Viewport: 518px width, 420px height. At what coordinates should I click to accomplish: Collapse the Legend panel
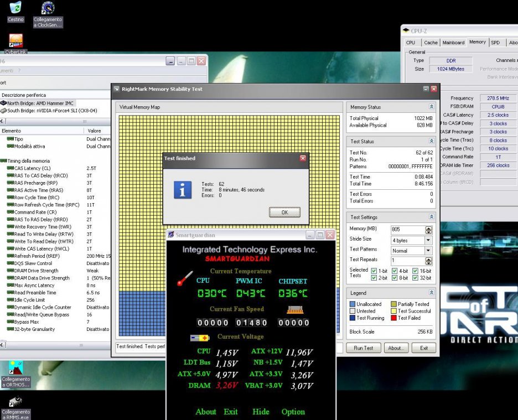pos(432,292)
